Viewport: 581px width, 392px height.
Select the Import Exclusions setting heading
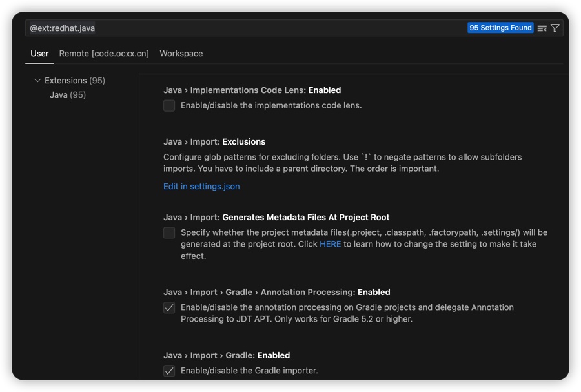(x=214, y=142)
